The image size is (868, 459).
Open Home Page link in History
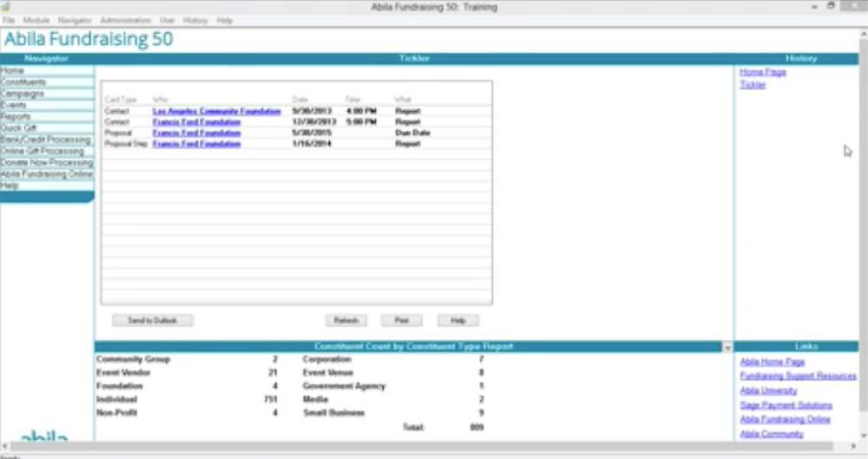point(763,72)
